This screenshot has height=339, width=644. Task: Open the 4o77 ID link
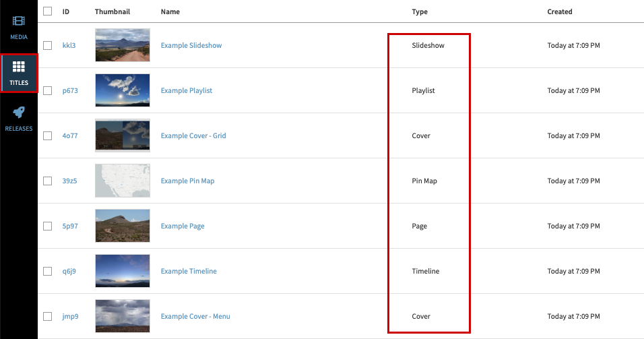click(70, 135)
